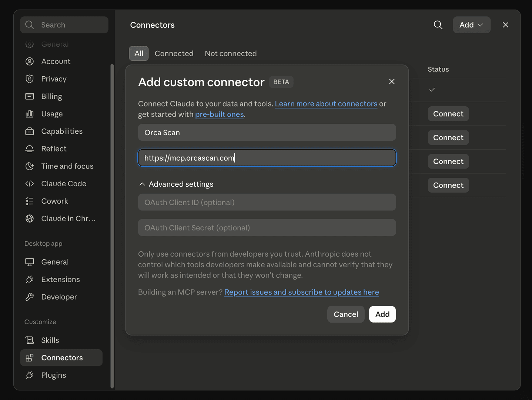Image resolution: width=532 pixels, height=400 pixels.
Task: Follow the Learn more about connectors link
Action: [x=326, y=104]
